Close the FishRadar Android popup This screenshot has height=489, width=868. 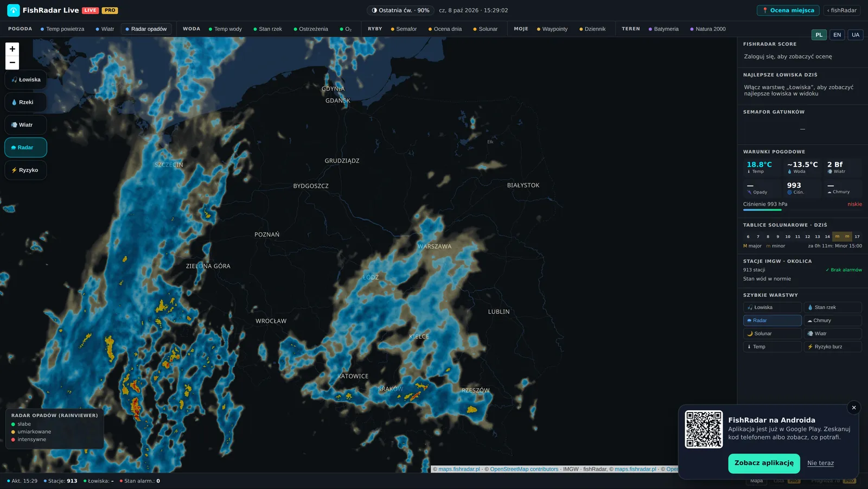854,408
